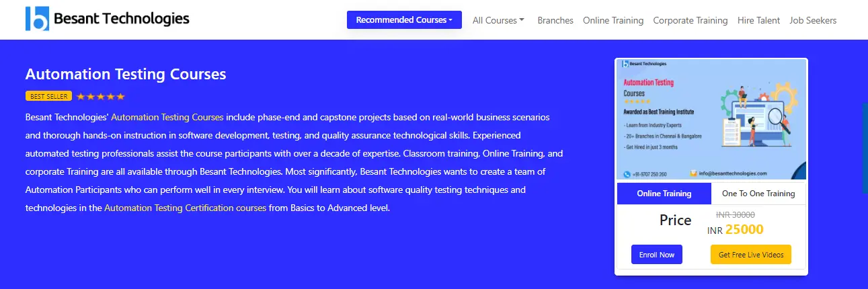Click the five-star rating icons
Image resolution: width=868 pixels, height=289 pixels.
point(101,96)
